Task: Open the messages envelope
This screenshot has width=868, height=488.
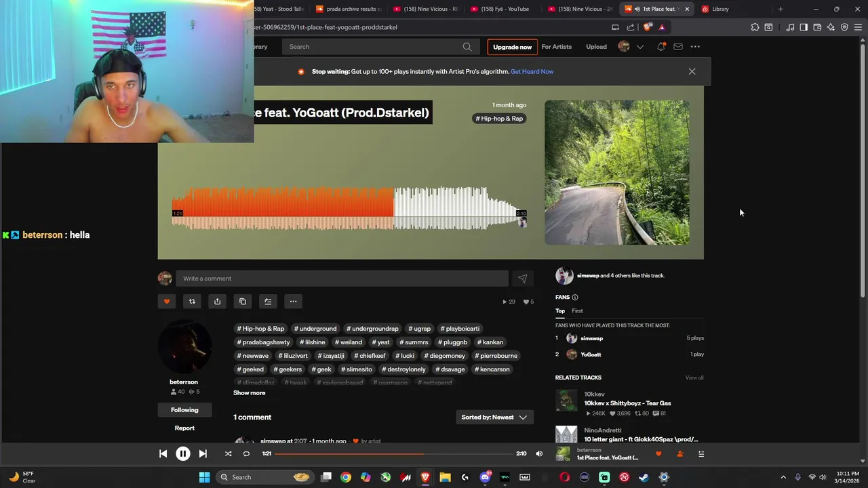Action: click(677, 47)
